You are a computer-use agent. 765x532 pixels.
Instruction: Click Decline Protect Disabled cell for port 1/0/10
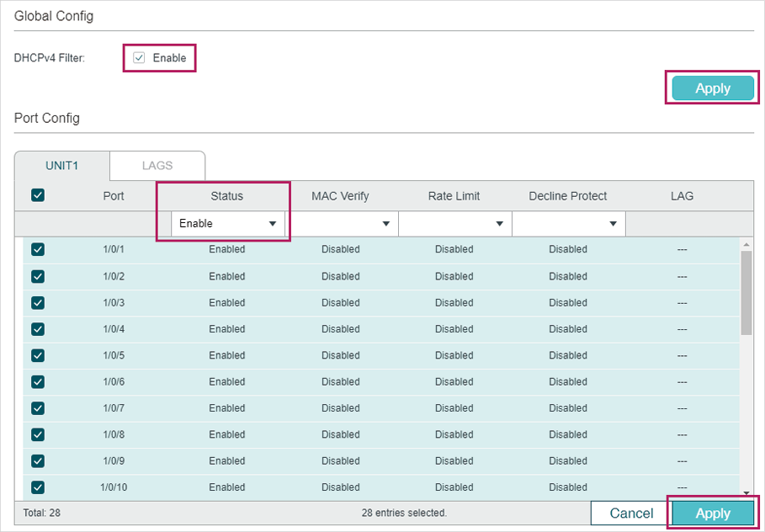pyautogui.click(x=568, y=487)
